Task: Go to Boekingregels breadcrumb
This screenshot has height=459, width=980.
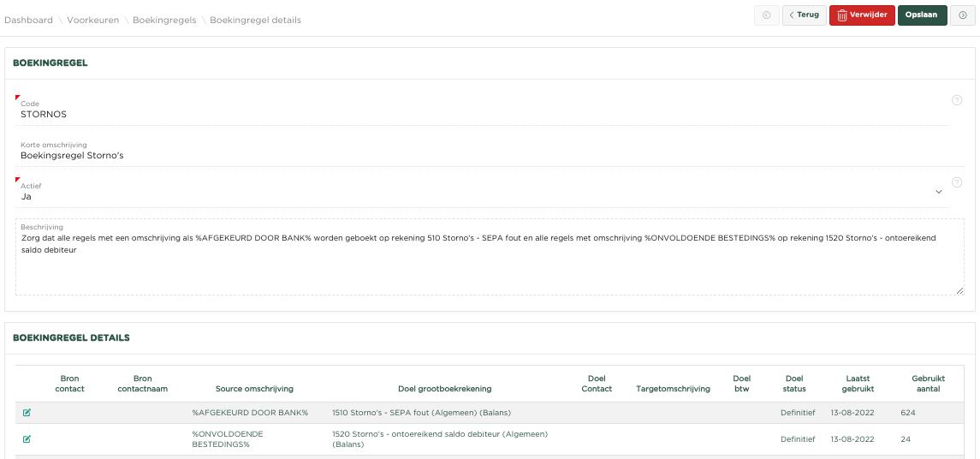Action: pos(164,20)
